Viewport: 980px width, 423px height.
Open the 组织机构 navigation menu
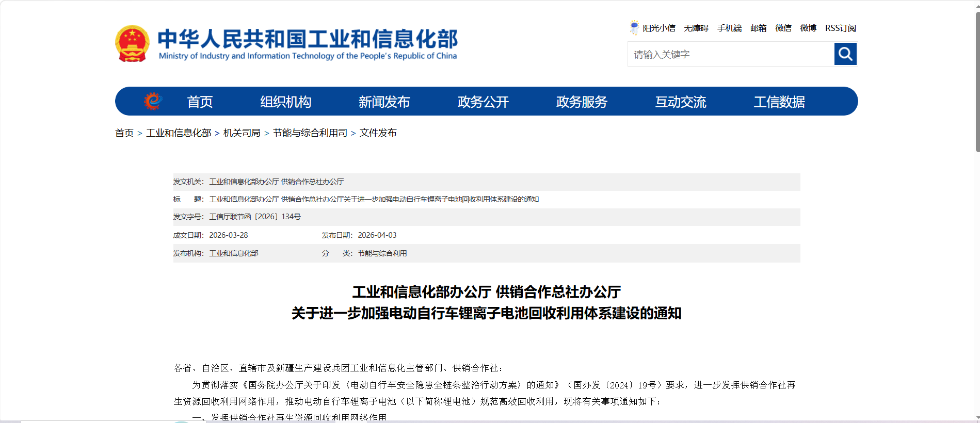(285, 102)
